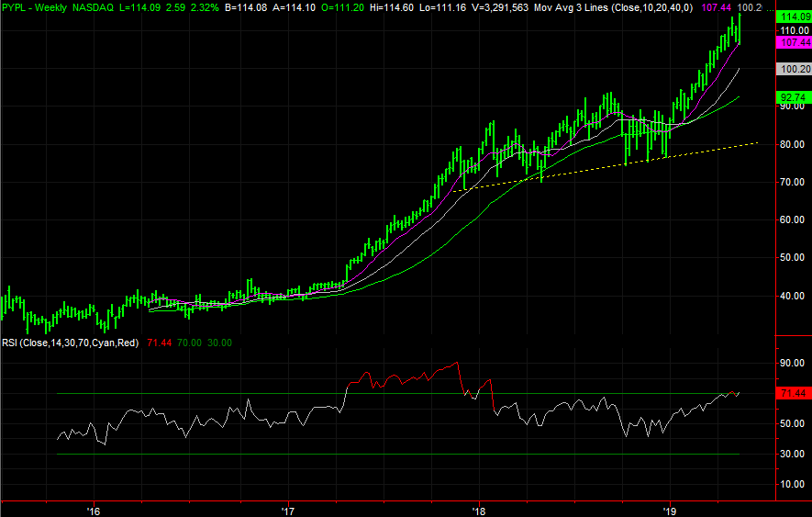Click the Lo=111.16 low value
Image resolution: width=812 pixels, height=517 pixels.
(x=441, y=7)
